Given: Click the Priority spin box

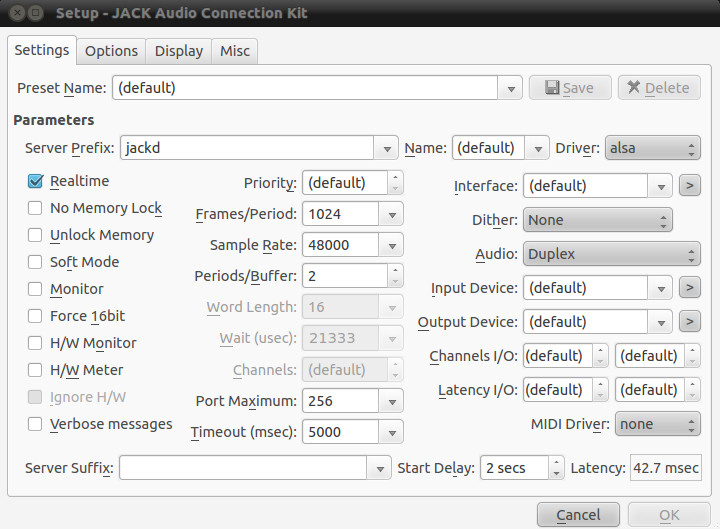Looking at the screenshot, I should tap(353, 183).
